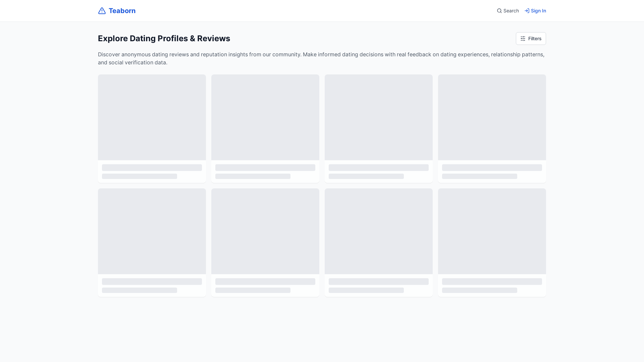The image size is (644, 362).
Task: Open the Filters button
Action: click(x=531, y=39)
